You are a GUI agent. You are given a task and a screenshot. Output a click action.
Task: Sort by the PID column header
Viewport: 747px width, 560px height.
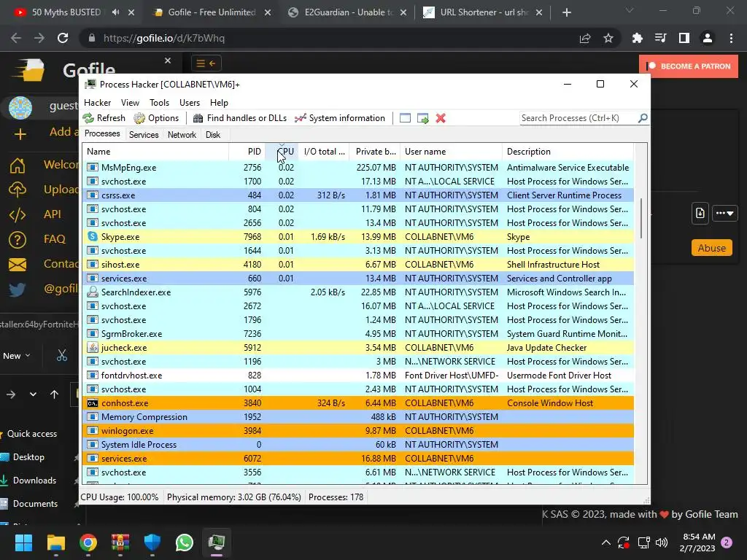tap(247, 152)
